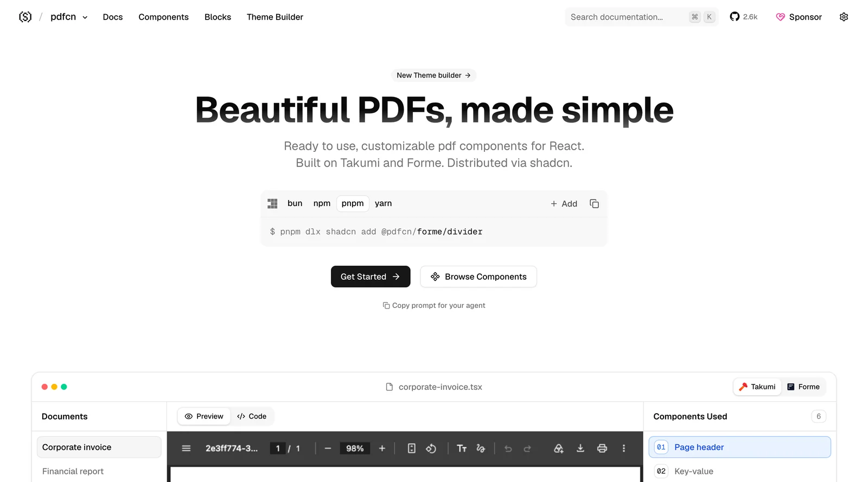Open the PDF viewer sidebar menu icon
Screen dimensions: 868x482
coord(186,448)
